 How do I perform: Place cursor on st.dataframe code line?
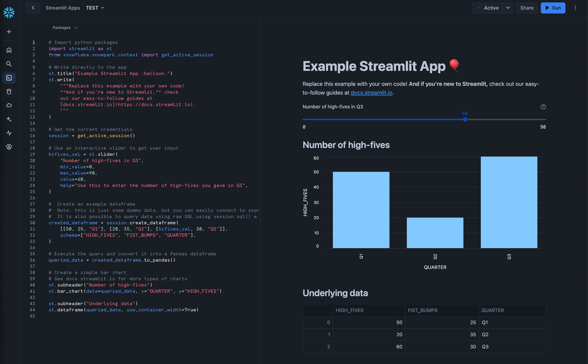(x=123, y=310)
